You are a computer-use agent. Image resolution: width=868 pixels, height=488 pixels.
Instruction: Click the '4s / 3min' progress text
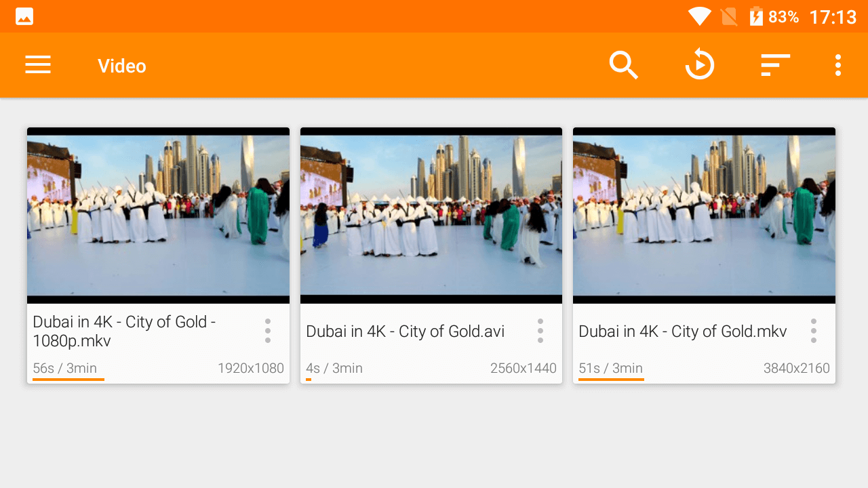coord(334,368)
